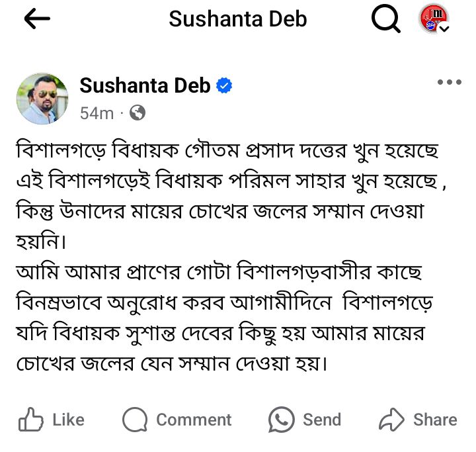Tap the share arrow icon
The image size is (476, 452).
[391, 420]
